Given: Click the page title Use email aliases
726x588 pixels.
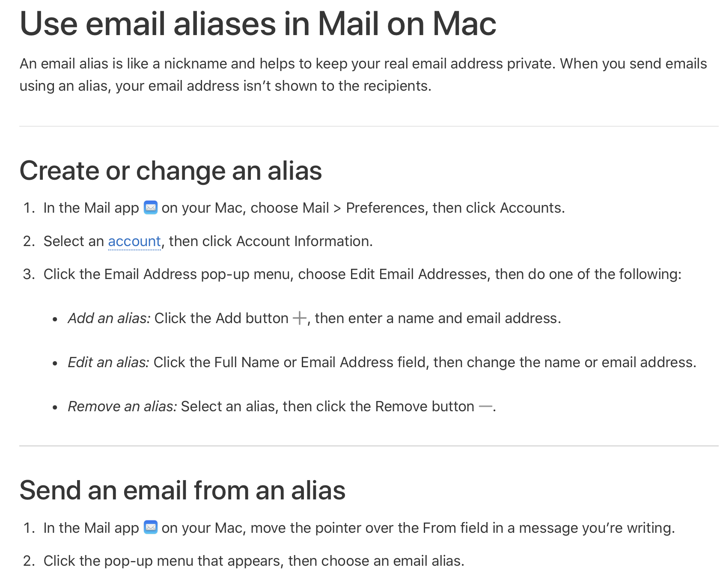Looking at the screenshot, I should [x=258, y=24].
